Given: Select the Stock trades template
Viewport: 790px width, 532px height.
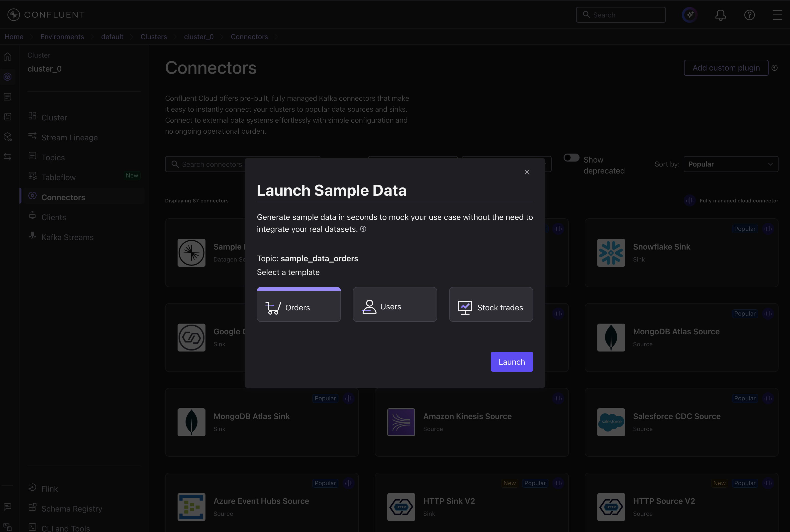Looking at the screenshot, I should pyautogui.click(x=491, y=304).
